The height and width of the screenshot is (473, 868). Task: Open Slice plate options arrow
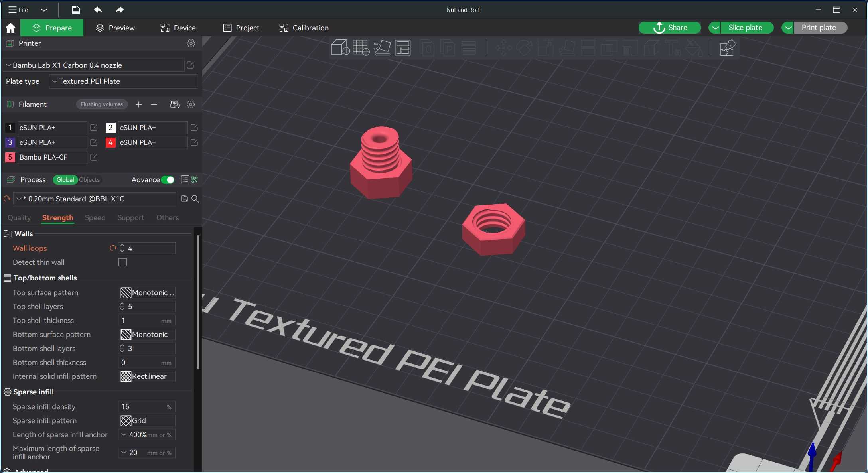point(715,28)
